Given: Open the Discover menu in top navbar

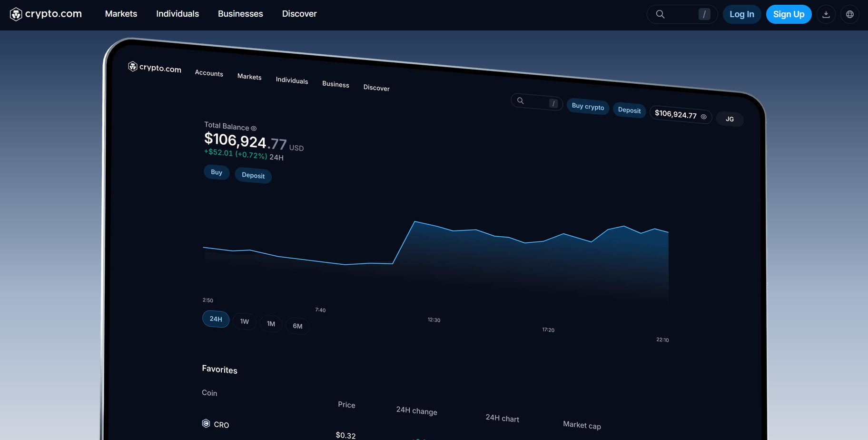Looking at the screenshot, I should [299, 14].
